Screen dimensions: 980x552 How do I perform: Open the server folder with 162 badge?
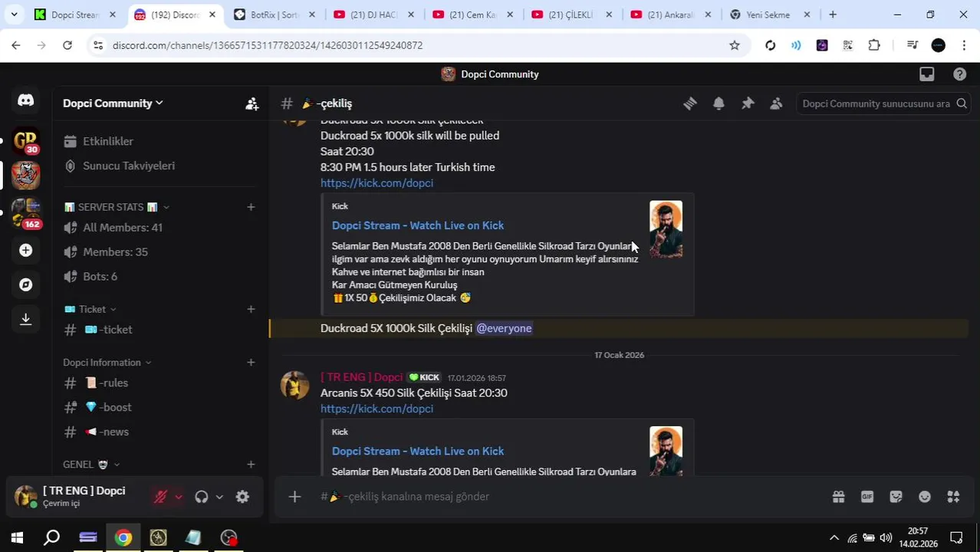(25, 212)
